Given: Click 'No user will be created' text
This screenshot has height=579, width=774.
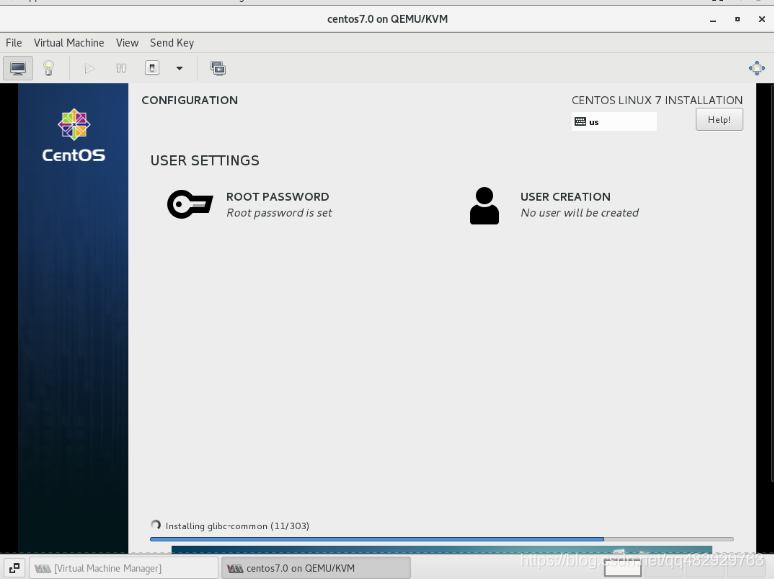Looking at the screenshot, I should click(x=580, y=213).
